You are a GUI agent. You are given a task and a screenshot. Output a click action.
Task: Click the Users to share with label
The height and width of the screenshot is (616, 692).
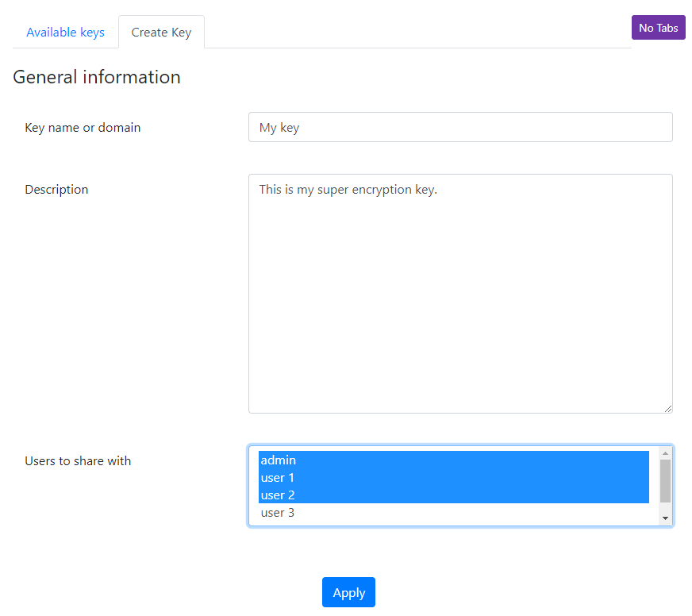[x=78, y=461]
